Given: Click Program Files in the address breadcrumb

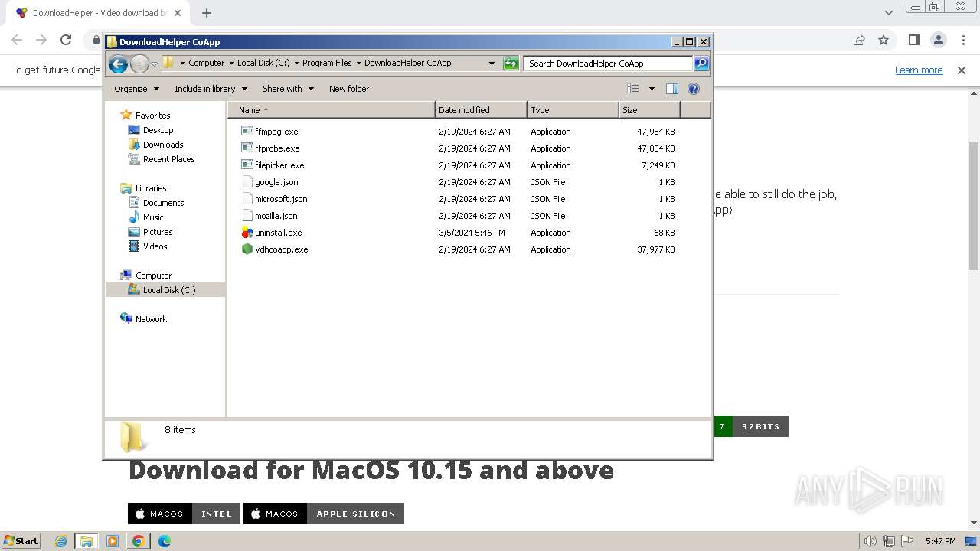Looking at the screenshot, I should [x=327, y=64].
